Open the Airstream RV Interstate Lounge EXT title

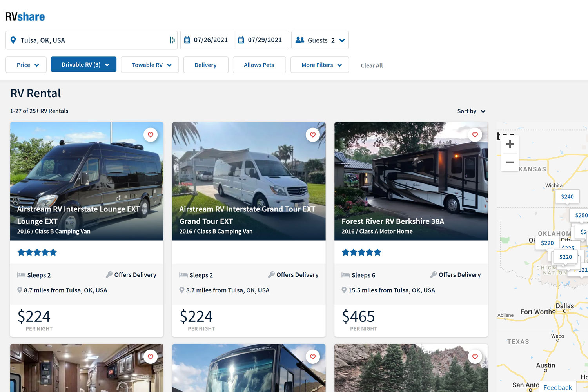point(78,215)
